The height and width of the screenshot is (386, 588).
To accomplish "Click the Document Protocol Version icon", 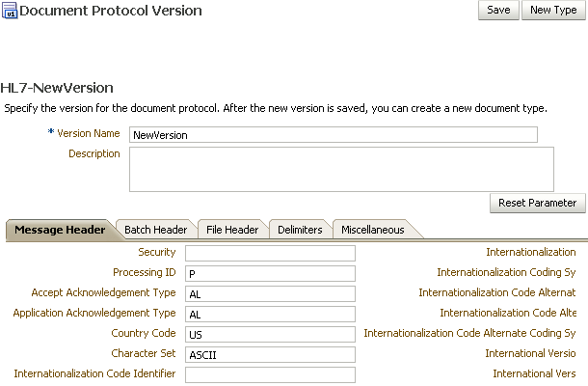I will 10,11.
